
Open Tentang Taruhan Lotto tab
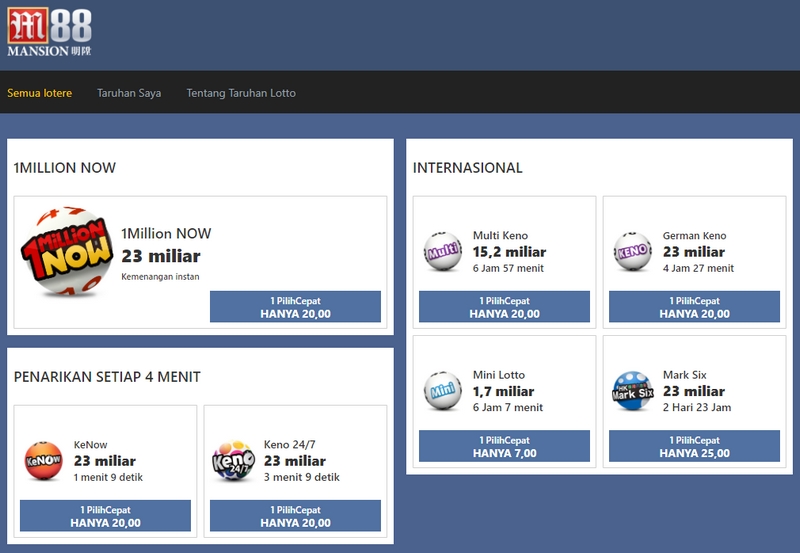click(x=241, y=93)
